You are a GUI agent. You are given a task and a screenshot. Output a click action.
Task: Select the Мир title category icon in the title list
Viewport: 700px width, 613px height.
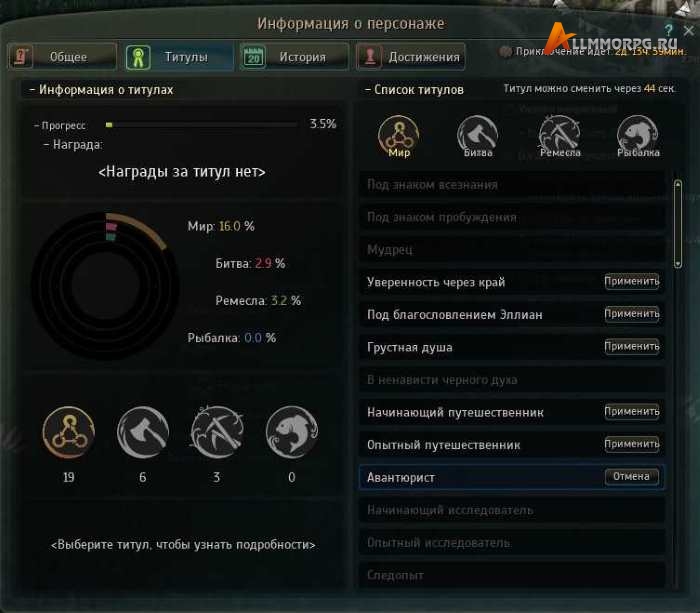[398, 134]
